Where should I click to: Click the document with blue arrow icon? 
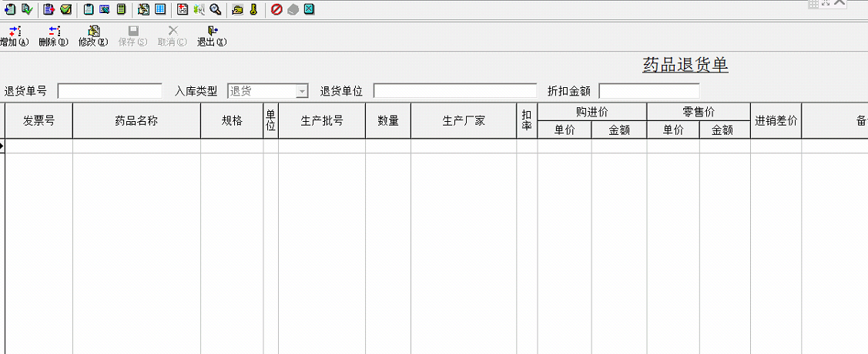[10, 9]
